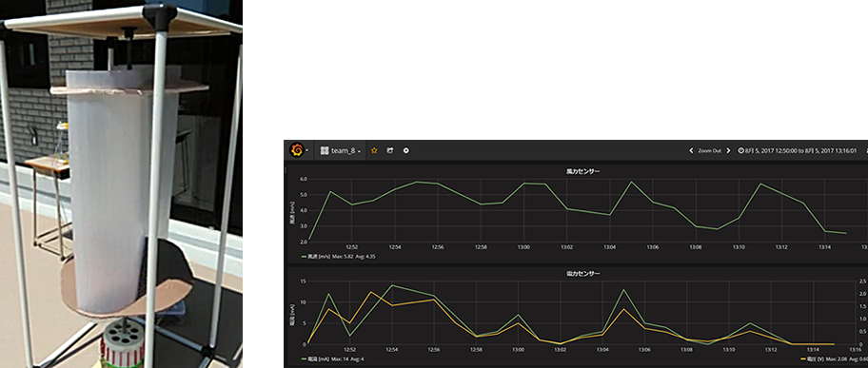Shift time range backward with left arrow
The height and width of the screenshot is (368, 868).
coord(691,150)
